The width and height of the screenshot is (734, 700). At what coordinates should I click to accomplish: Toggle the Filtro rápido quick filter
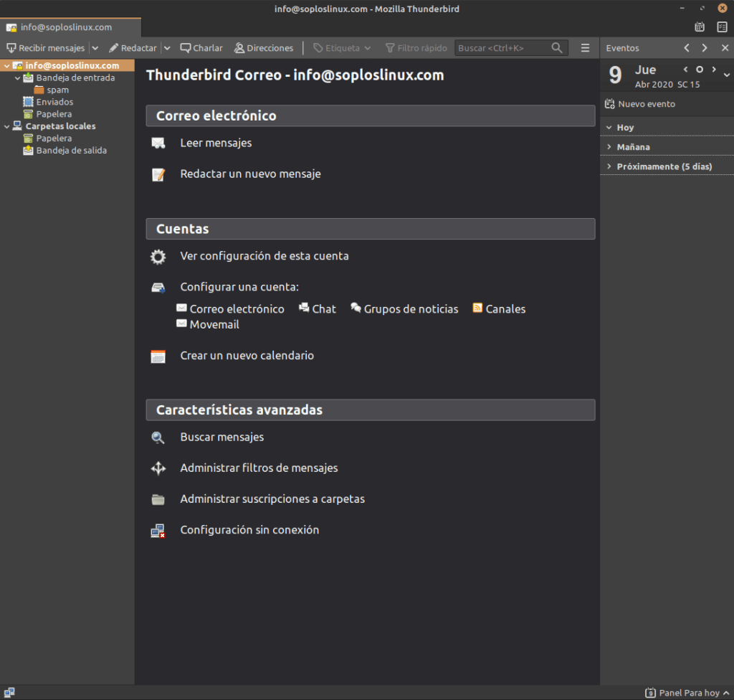coord(416,48)
